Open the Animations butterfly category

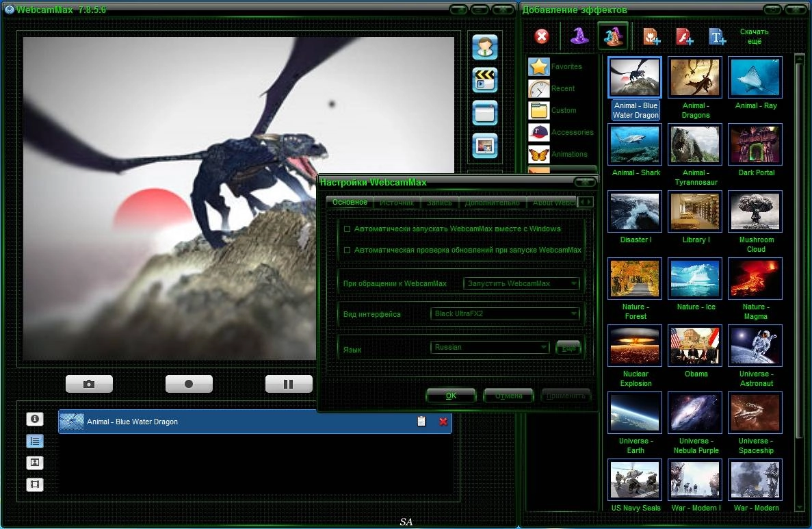(x=562, y=154)
